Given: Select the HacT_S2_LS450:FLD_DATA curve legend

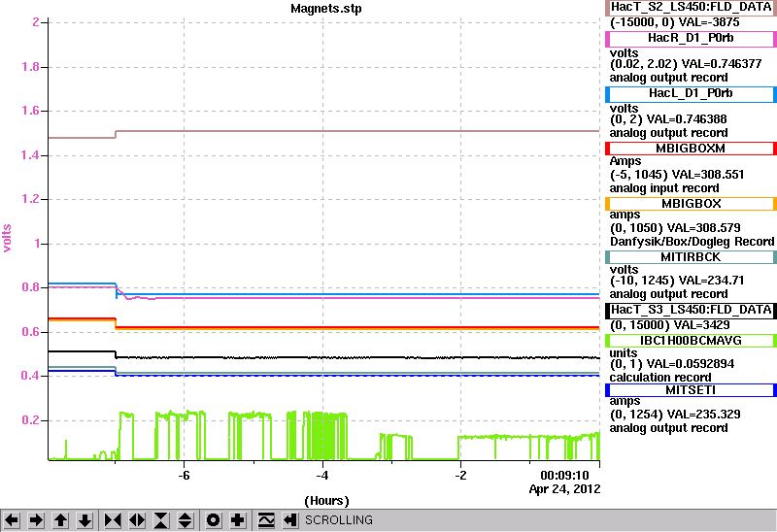Looking at the screenshot, I should click(x=691, y=7).
